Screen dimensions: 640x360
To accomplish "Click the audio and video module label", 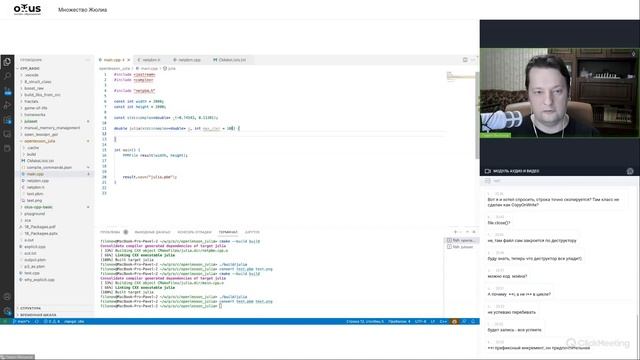I will click(x=516, y=171).
